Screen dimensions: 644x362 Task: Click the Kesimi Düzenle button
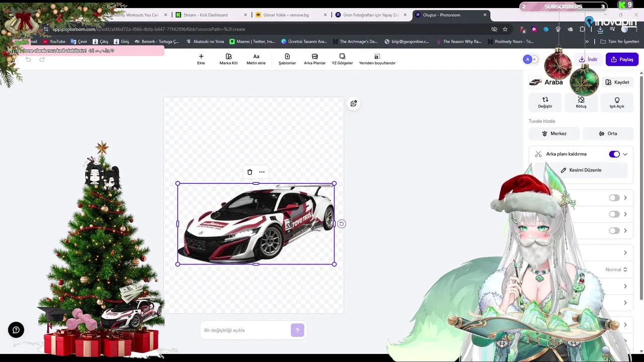(x=581, y=170)
